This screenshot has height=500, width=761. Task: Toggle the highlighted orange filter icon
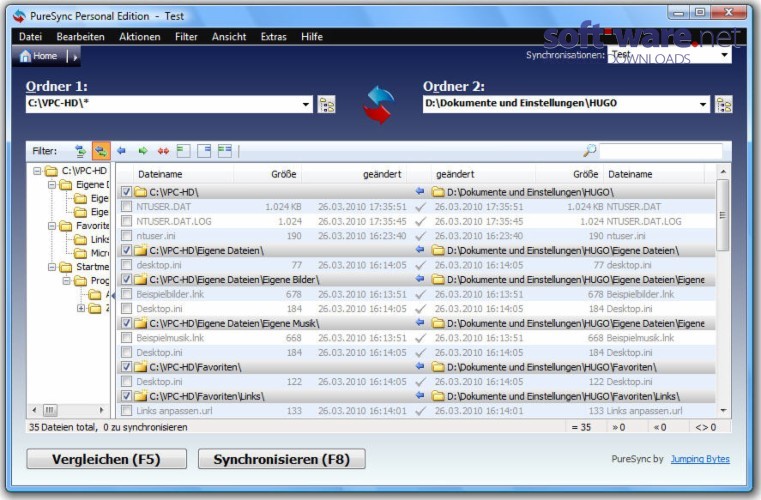[x=101, y=151]
